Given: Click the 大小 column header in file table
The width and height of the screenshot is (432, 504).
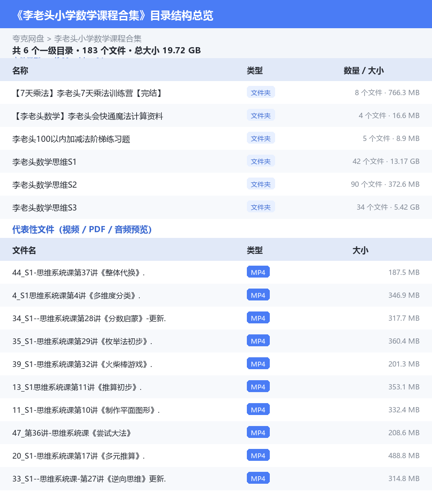Looking at the screenshot, I should click(360, 250).
